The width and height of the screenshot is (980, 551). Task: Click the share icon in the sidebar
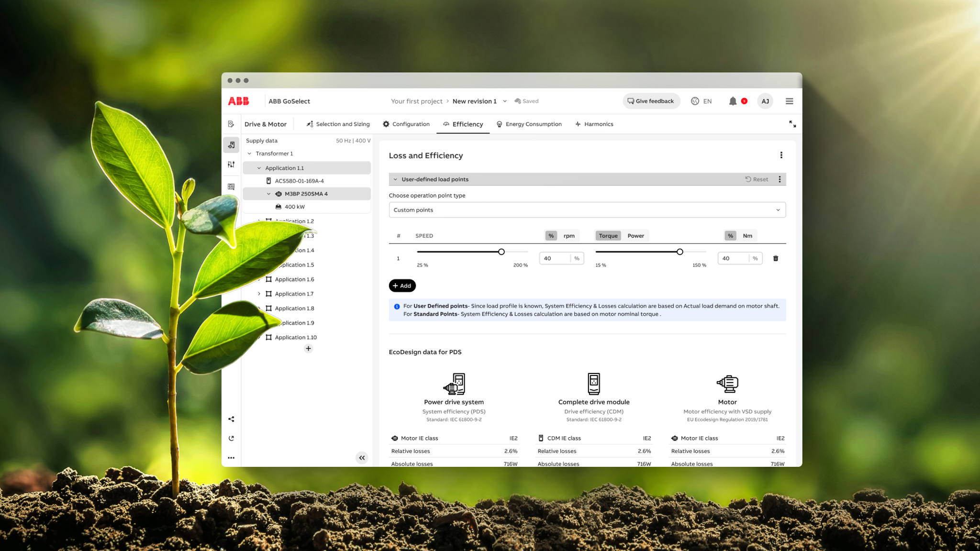click(x=232, y=419)
